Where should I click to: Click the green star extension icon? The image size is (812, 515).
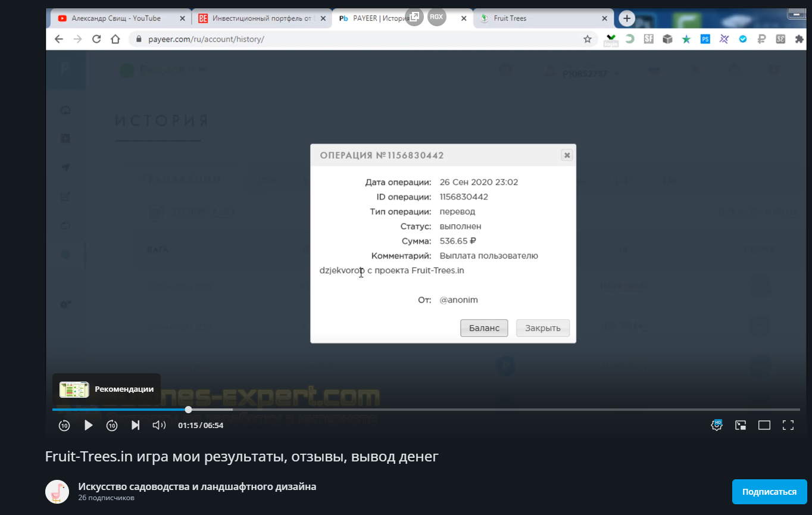pos(686,39)
